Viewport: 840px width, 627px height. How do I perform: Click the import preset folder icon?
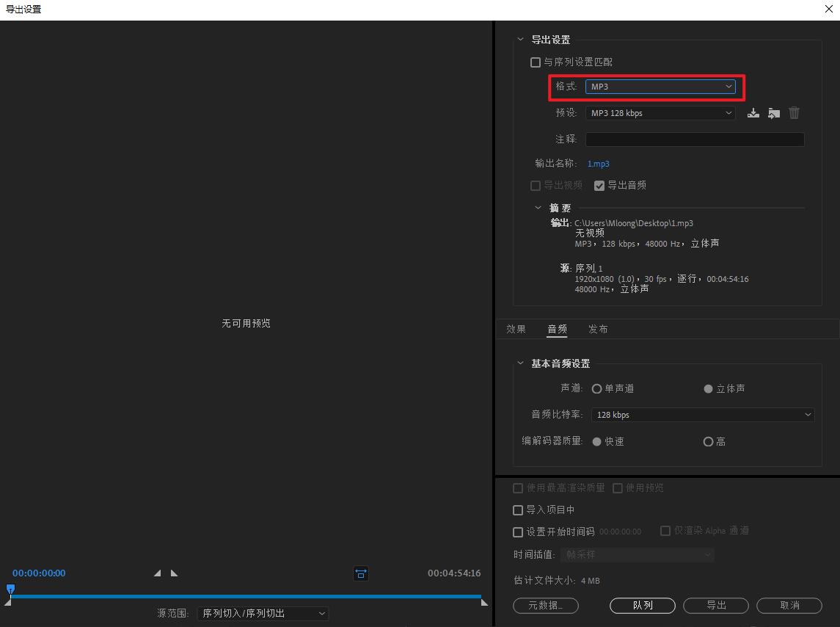pyautogui.click(x=773, y=113)
